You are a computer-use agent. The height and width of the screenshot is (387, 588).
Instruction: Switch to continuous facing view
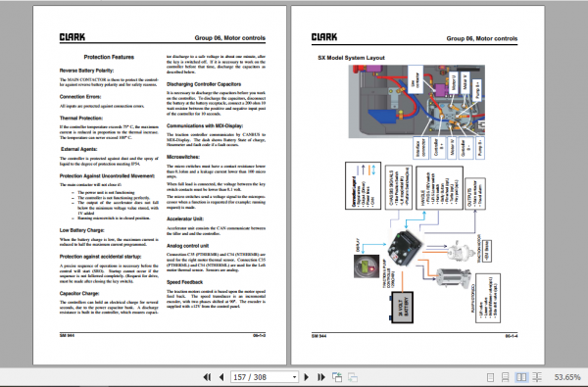point(537,377)
